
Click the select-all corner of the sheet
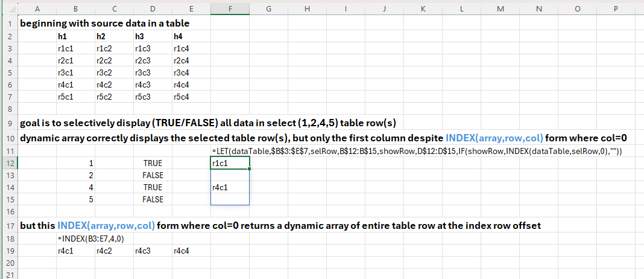click(x=9, y=8)
